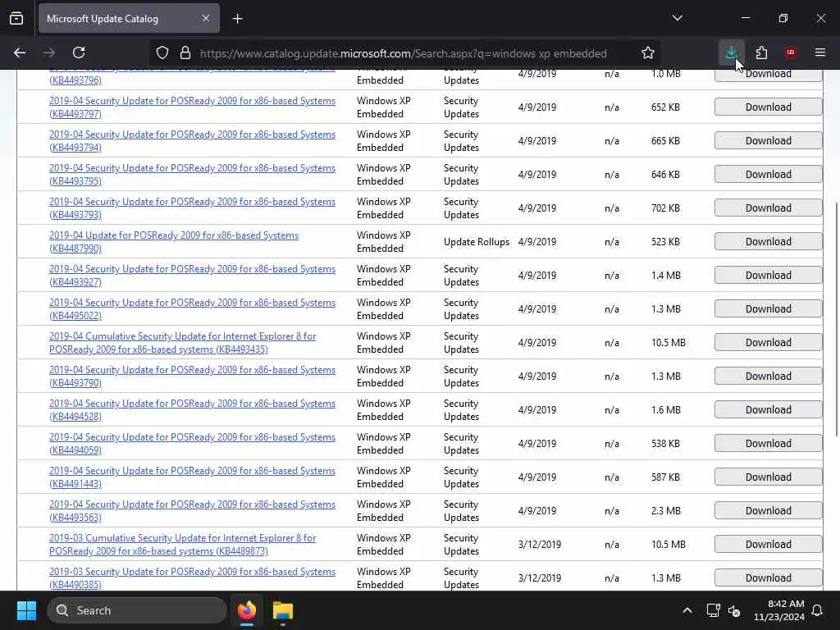The height and width of the screenshot is (630, 840).
Task: Open the notifications bell icon
Action: [x=818, y=610]
